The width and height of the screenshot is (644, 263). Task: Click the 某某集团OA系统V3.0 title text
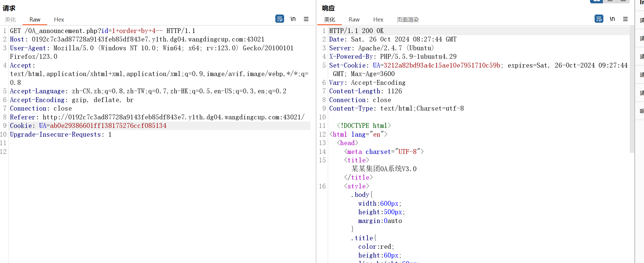384,169
